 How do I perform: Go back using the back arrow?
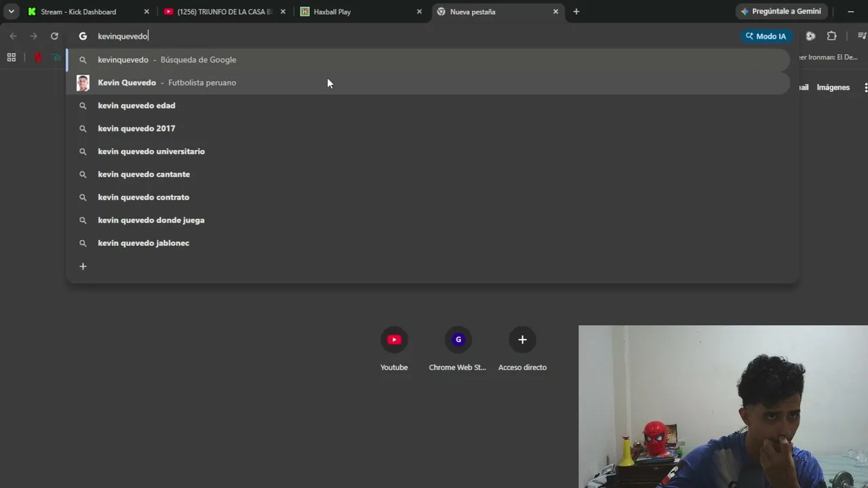point(13,36)
